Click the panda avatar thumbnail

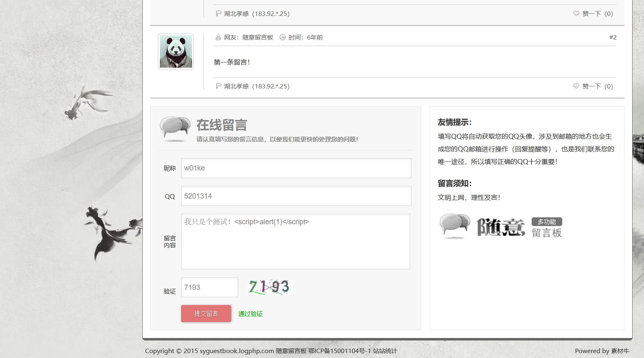[176, 51]
